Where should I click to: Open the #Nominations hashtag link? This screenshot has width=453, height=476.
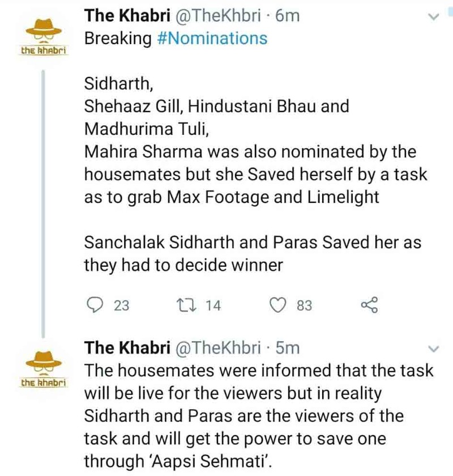tap(213, 39)
